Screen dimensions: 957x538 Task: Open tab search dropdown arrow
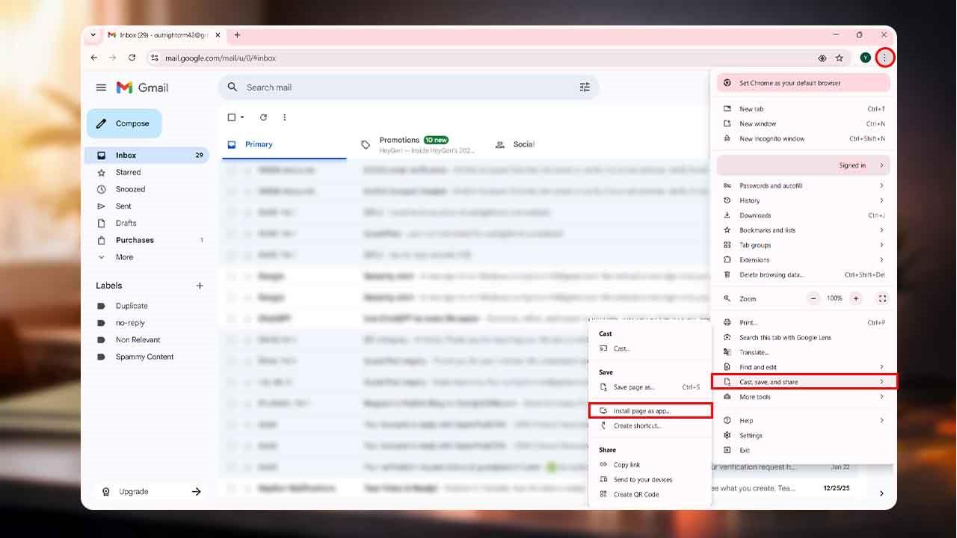(93, 35)
